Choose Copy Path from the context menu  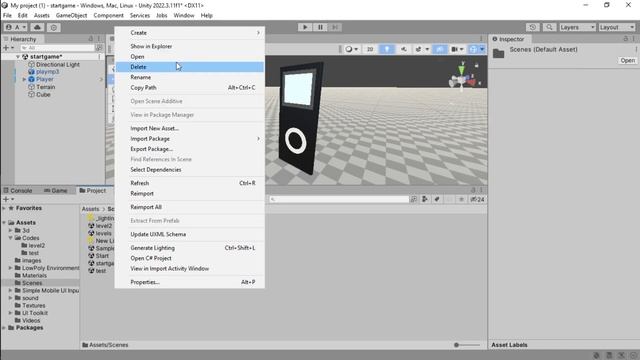tap(190, 87)
